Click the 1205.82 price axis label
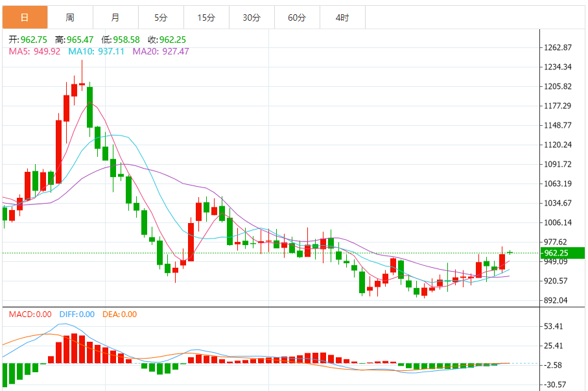588x391 pixels. tap(558, 87)
